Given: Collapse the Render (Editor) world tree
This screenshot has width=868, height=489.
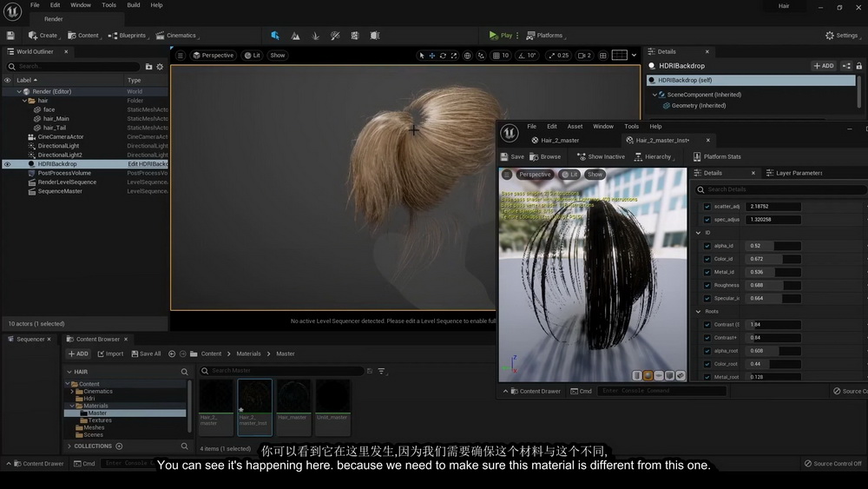Looking at the screenshot, I should [19, 92].
